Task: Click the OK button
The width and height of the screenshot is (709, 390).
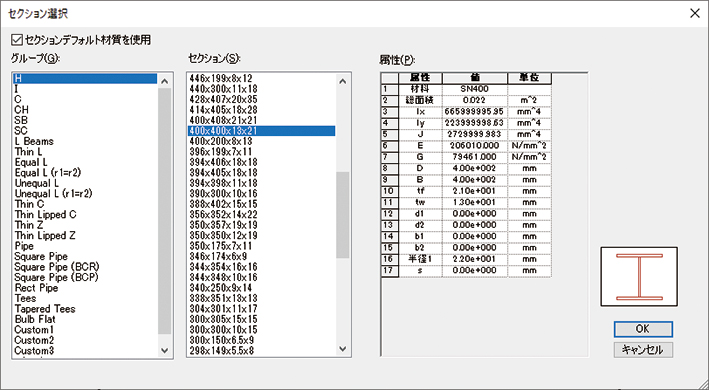Action: (x=643, y=329)
